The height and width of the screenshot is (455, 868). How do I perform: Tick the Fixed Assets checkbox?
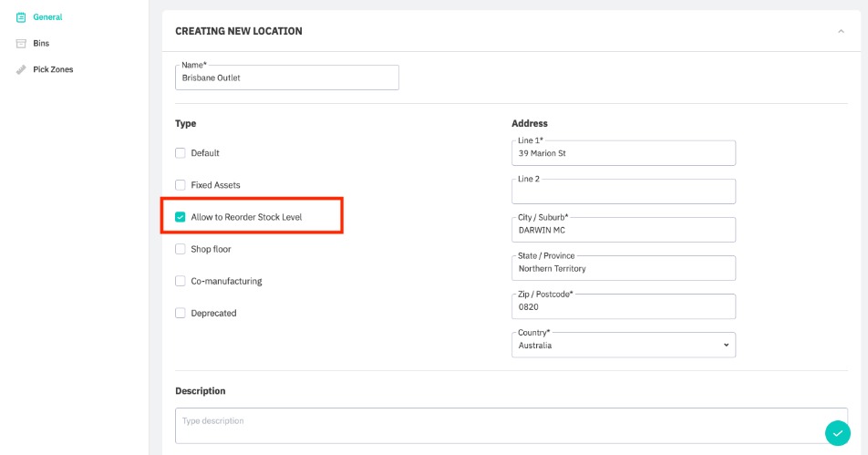(x=181, y=185)
